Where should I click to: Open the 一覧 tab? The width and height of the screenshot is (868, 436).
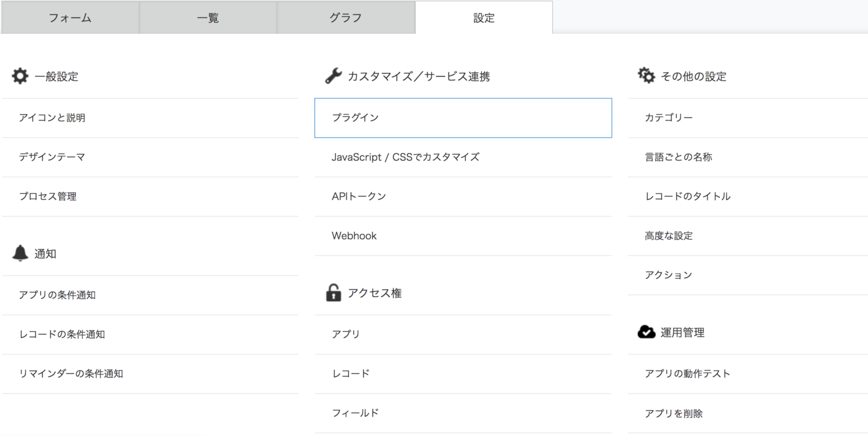pos(208,18)
